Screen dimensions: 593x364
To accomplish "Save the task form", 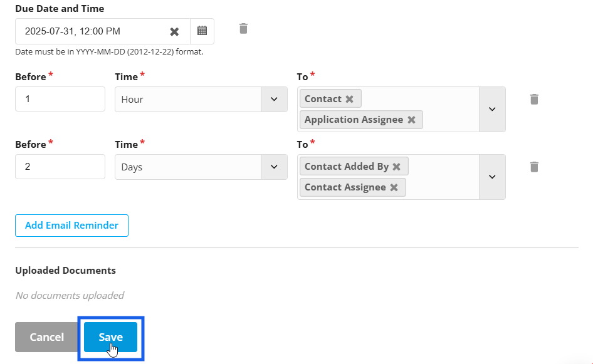I will (110, 337).
